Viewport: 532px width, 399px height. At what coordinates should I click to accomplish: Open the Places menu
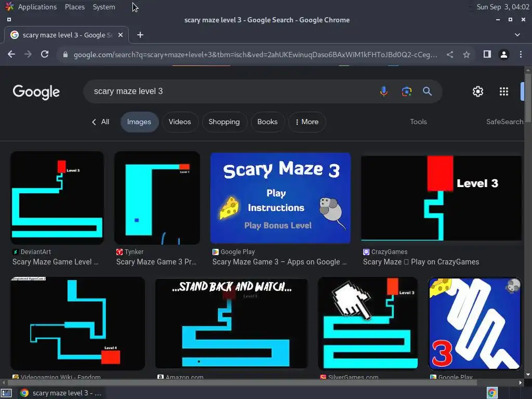[x=75, y=7]
